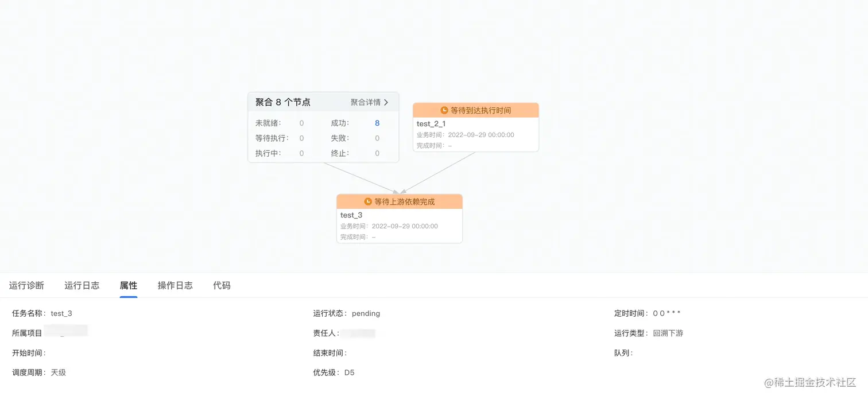Click 等待到达执行时间 status bar
868x400 pixels.
(x=476, y=110)
